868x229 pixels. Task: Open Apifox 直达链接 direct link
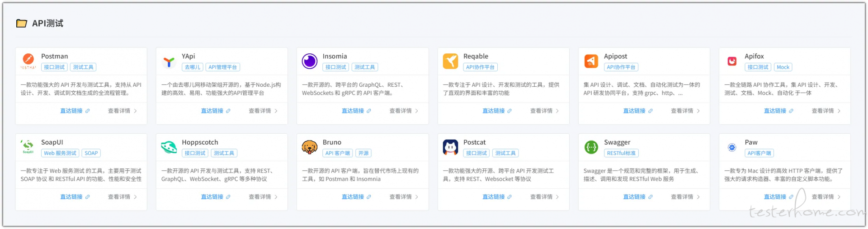click(x=778, y=111)
